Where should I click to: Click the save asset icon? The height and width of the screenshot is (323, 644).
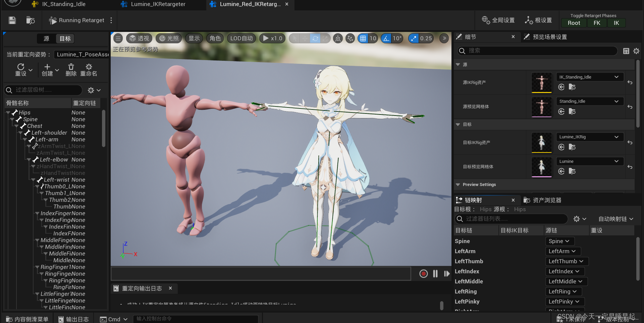click(12, 20)
